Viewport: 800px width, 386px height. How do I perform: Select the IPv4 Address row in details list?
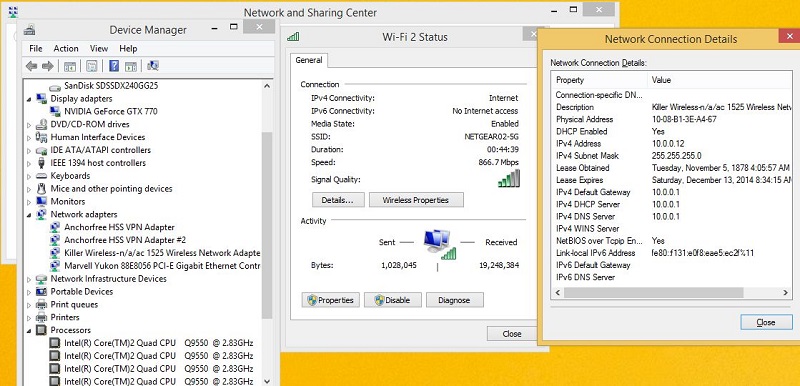671,144
